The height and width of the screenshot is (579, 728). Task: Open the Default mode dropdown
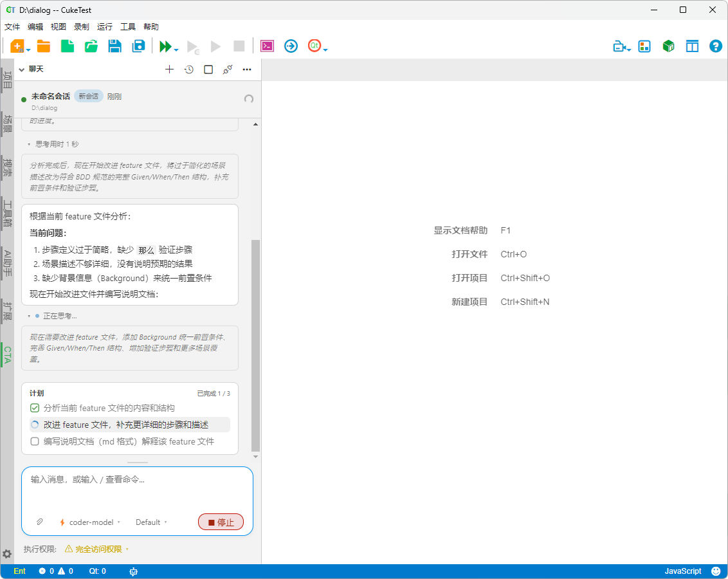click(149, 522)
